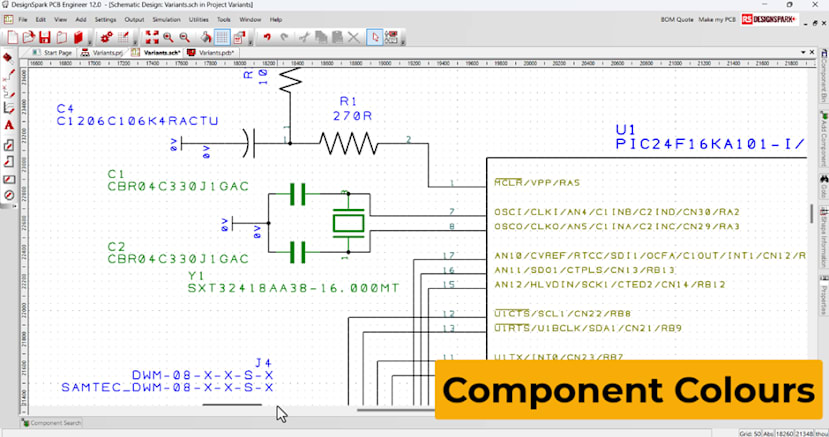
Task: Click the RS DesignSpark logo link
Action: pyautogui.click(x=769, y=20)
